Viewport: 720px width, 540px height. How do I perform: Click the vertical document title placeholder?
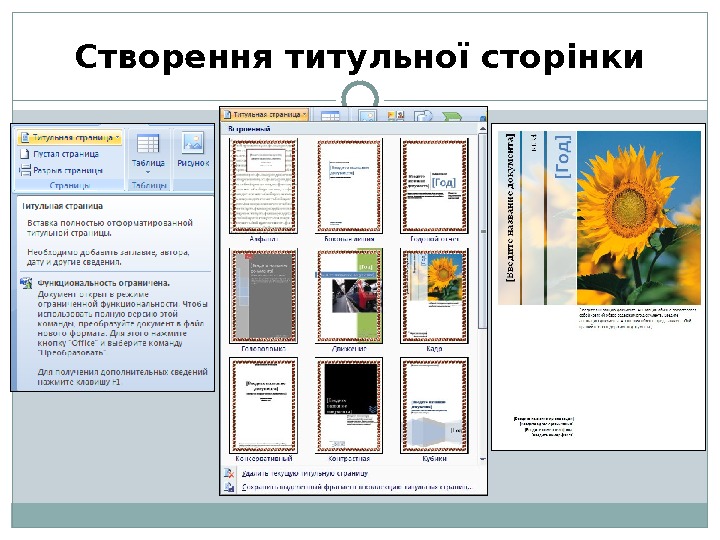click(510, 207)
